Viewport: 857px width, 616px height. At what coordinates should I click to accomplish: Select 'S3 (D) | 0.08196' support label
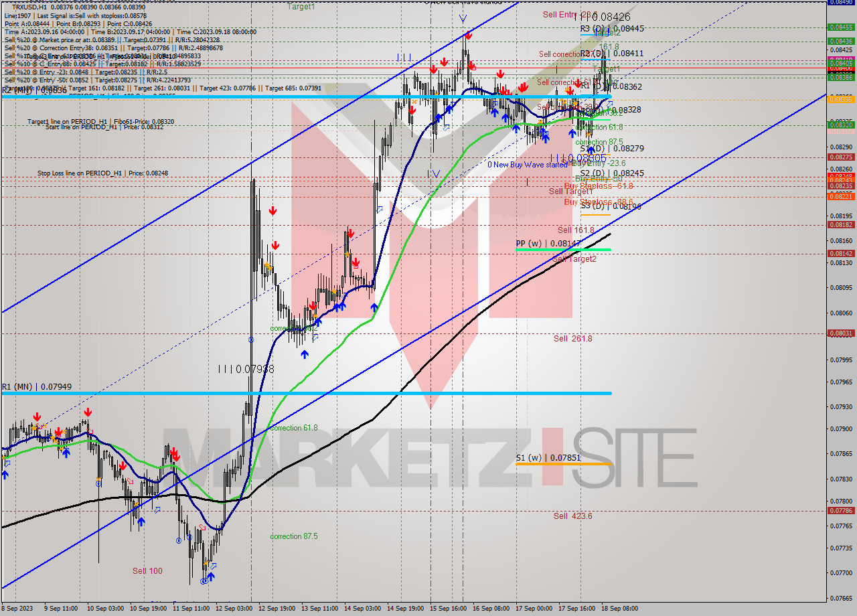pyautogui.click(x=611, y=207)
